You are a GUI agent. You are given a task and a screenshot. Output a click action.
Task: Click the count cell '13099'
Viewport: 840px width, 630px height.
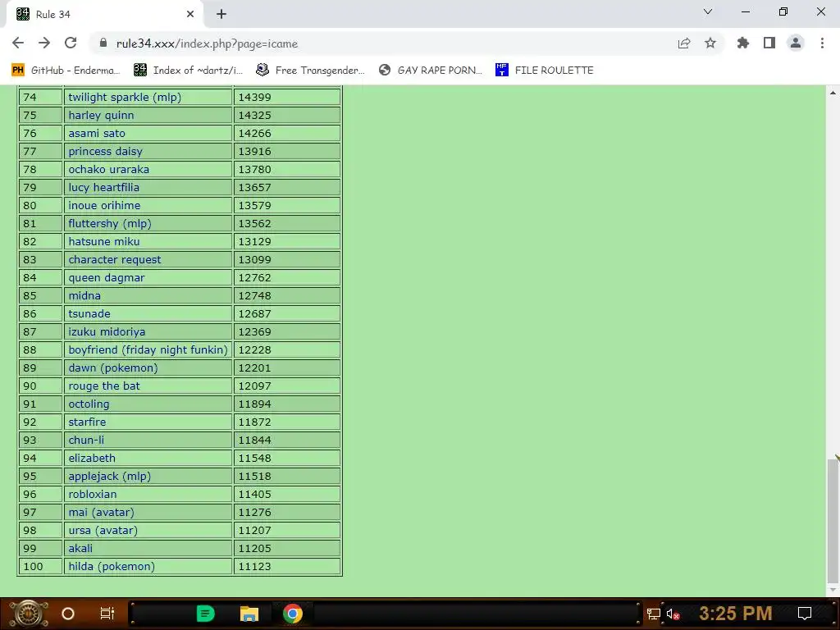tap(287, 259)
